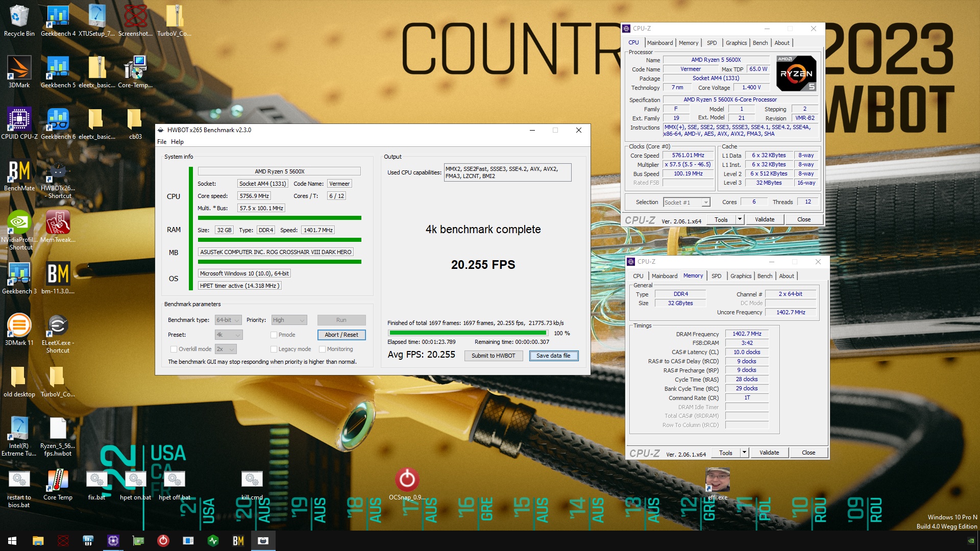Launch Geekbench 4 desktop shortcut
The height and width of the screenshot is (551, 980).
tap(58, 20)
